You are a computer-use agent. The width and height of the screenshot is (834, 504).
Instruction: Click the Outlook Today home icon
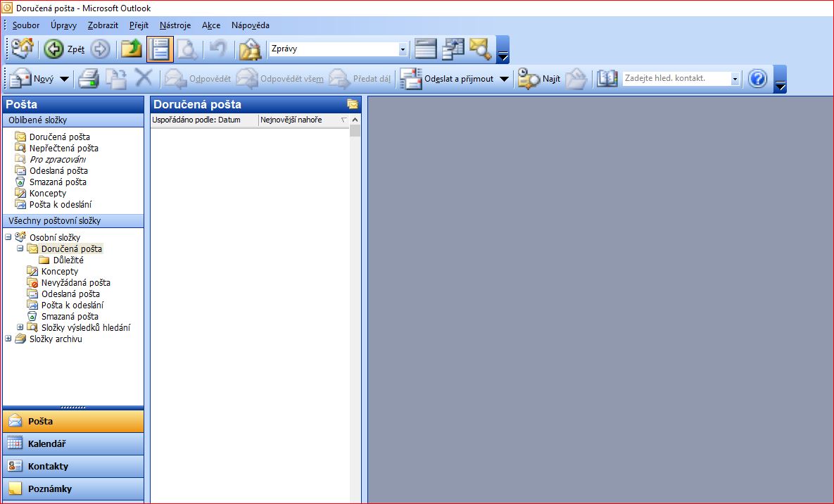click(23, 49)
